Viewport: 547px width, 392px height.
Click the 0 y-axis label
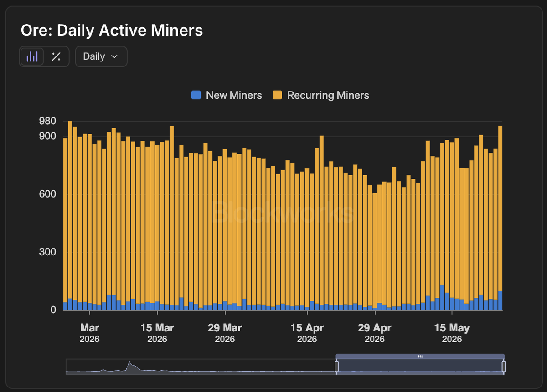point(53,310)
